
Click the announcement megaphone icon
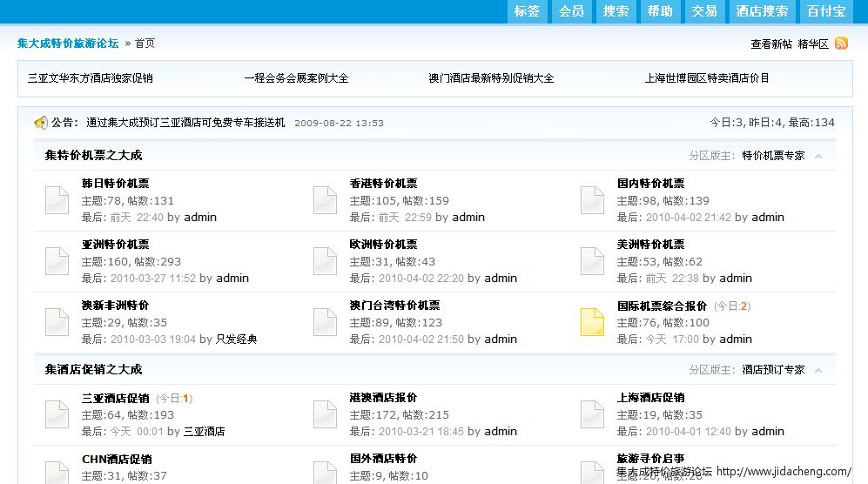(x=41, y=123)
